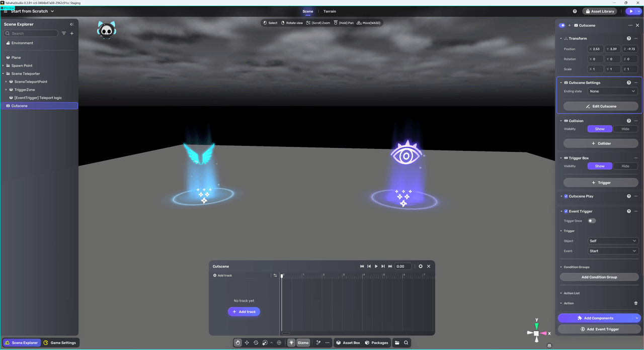Click the timeline settings gear in Cutscene window
644x350 pixels.
(x=420, y=266)
